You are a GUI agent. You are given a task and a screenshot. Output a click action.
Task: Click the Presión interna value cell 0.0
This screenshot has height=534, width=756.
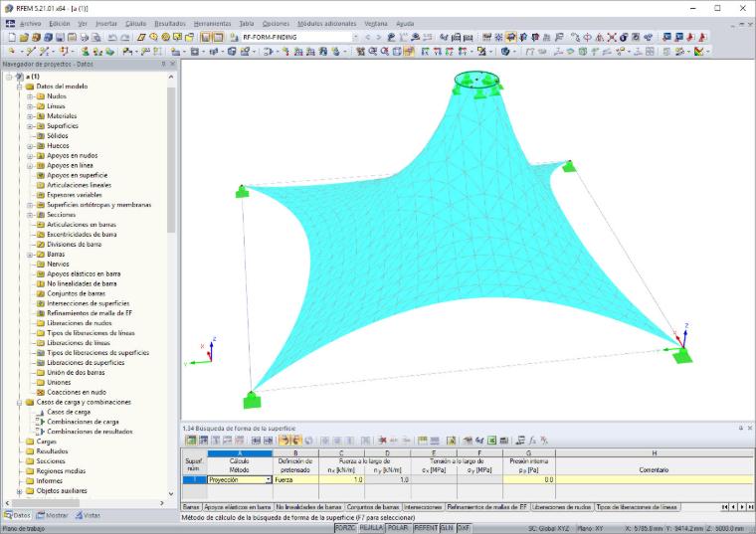point(529,480)
